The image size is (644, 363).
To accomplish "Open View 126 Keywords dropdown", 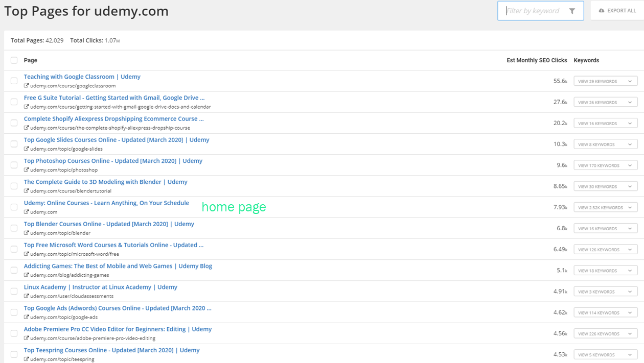I will pos(606,250).
